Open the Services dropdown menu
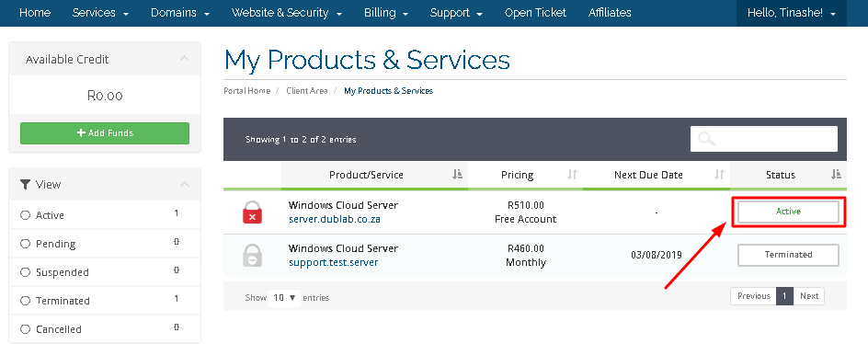The image size is (868, 344). (x=100, y=13)
